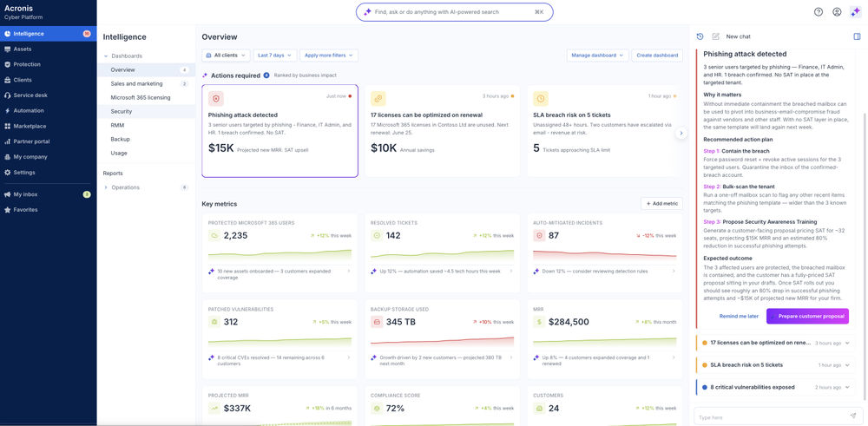Open insight 'Up 12% — automation saved' row
The image size is (868, 426).
coord(443,272)
